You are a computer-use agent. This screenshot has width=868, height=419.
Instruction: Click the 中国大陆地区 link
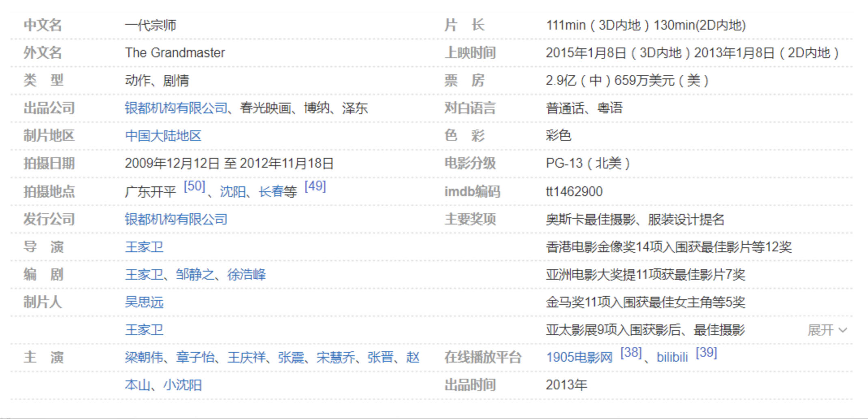pos(163,136)
